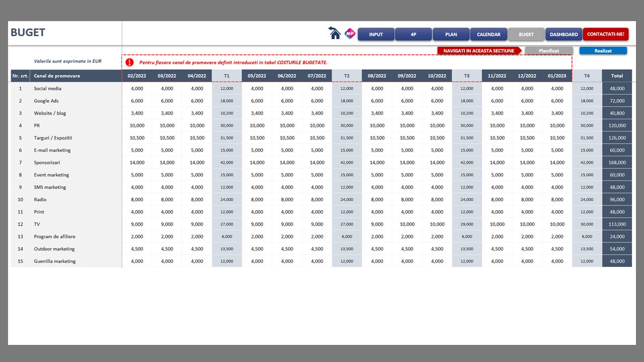Open the INPUT section

(376, 34)
